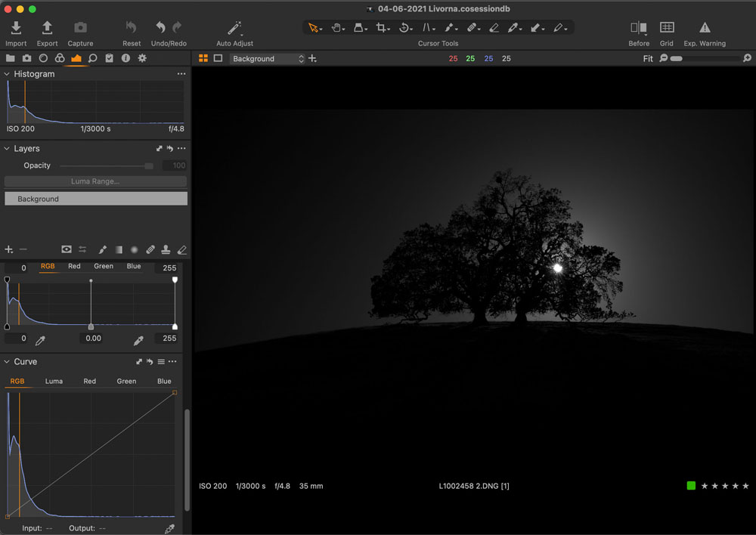The width and height of the screenshot is (756, 535).
Task: Collapse the Histogram panel
Action: (x=7, y=74)
